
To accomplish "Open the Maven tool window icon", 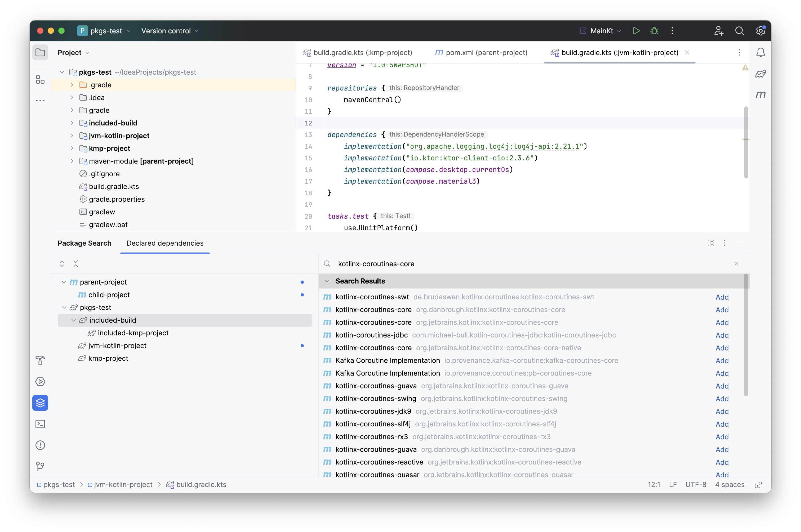I will click(x=760, y=95).
